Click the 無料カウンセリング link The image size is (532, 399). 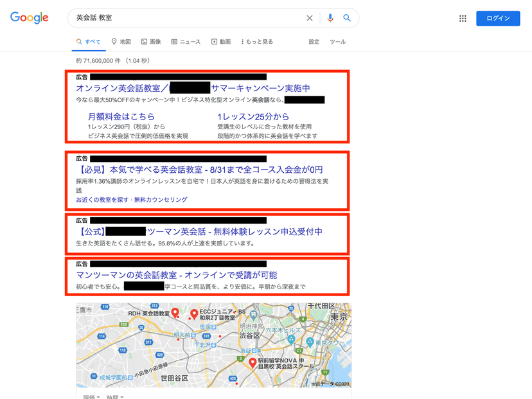(x=161, y=199)
